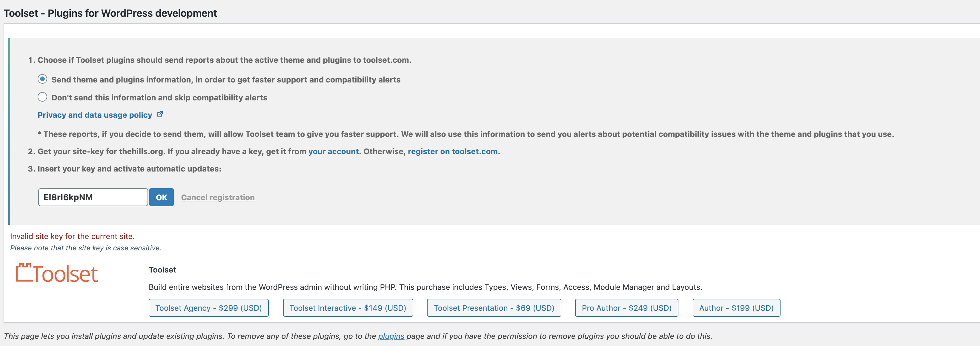Image resolution: width=980 pixels, height=346 pixels.
Task: Open the Privacy and data usage policy
Action: (94, 114)
